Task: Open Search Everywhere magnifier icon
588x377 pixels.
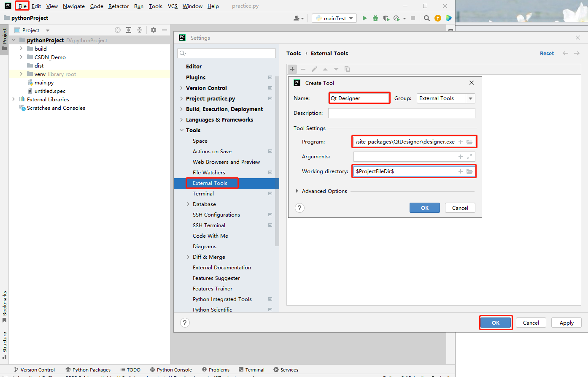Action: coord(426,18)
